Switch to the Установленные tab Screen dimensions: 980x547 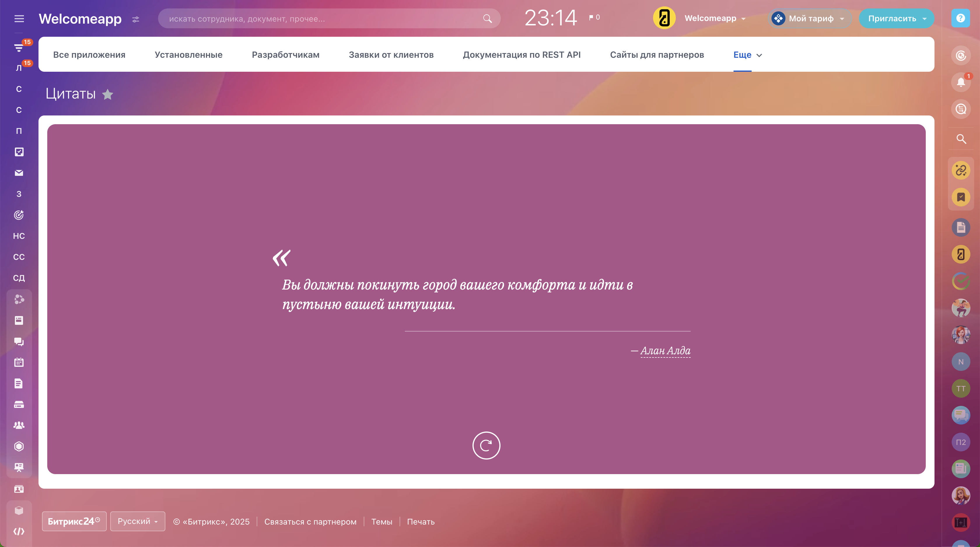[x=188, y=55]
